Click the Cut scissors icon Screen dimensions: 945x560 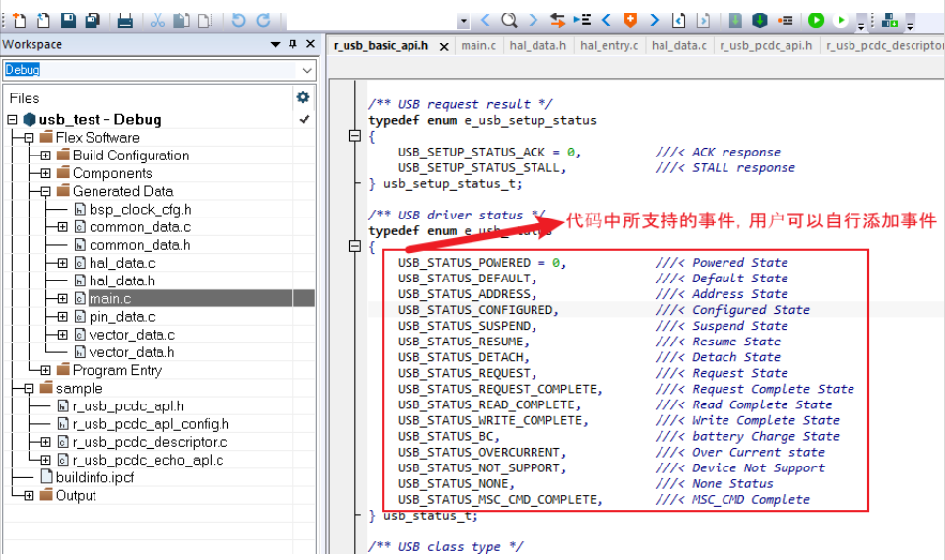(x=157, y=21)
